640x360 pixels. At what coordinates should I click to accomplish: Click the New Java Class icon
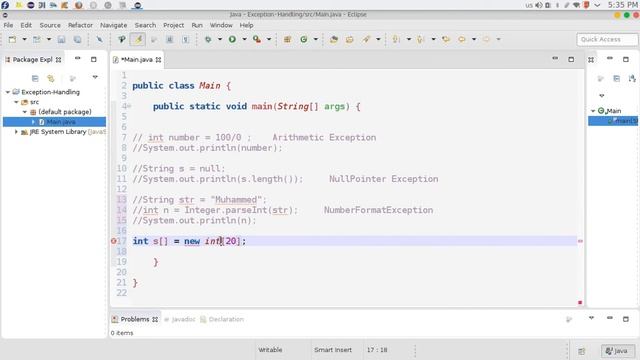tap(304, 40)
